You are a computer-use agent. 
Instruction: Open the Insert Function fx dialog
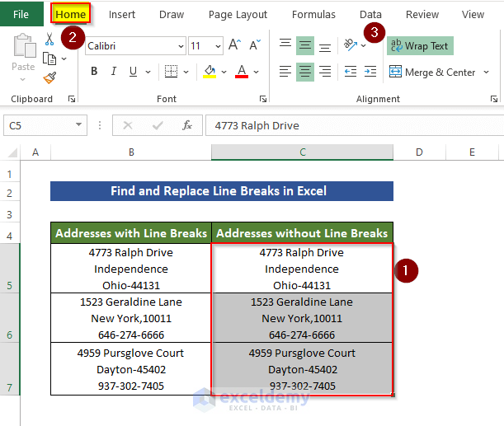coord(187,125)
